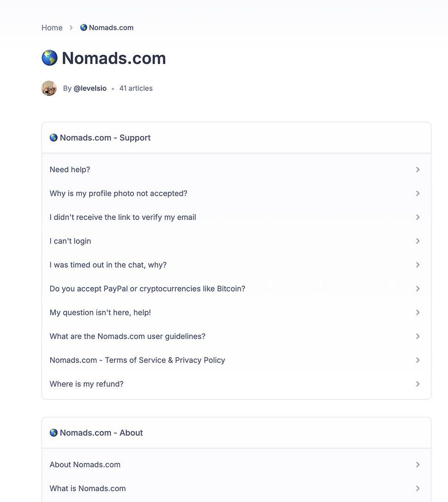
Task: Open the "I didn't receive the link" article
Action: pyautogui.click(x=123, y=217)
